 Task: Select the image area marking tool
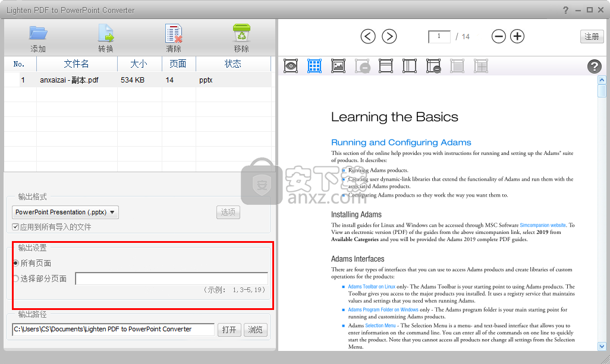[x=338, y=66]
